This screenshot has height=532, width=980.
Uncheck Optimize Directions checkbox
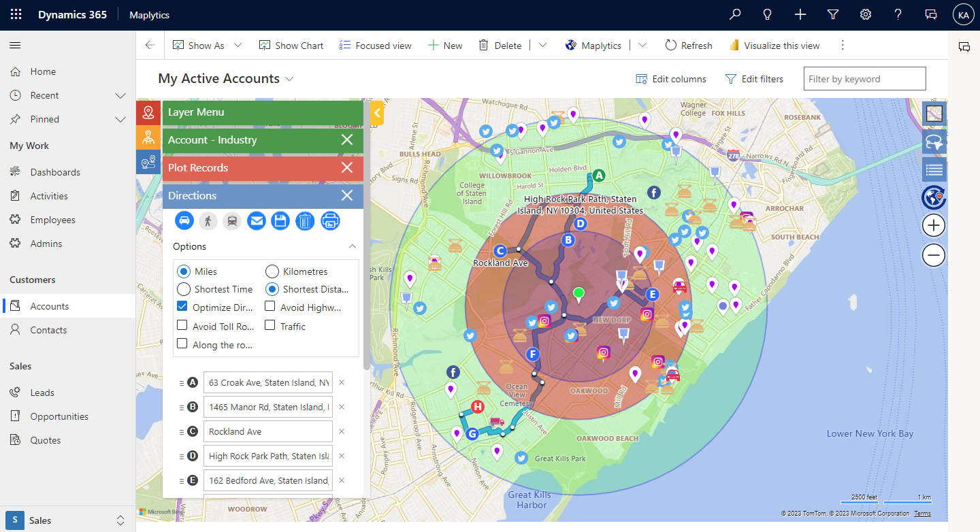182,306
